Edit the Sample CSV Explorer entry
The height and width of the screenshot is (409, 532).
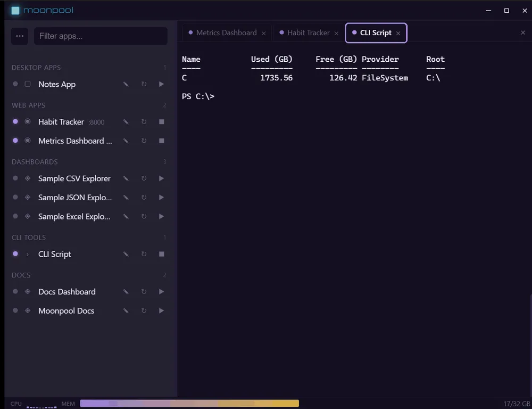(x=126, y=178)
